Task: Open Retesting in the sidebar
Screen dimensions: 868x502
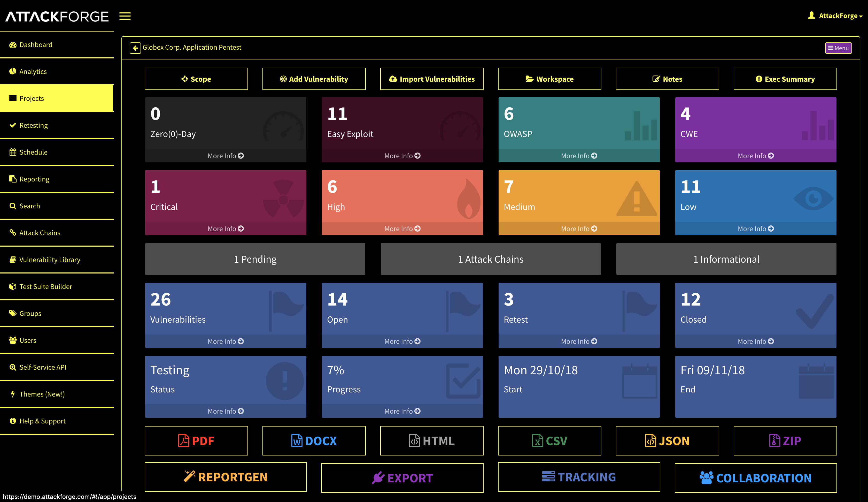Action: pyautogui.click(x=57, y=126)
